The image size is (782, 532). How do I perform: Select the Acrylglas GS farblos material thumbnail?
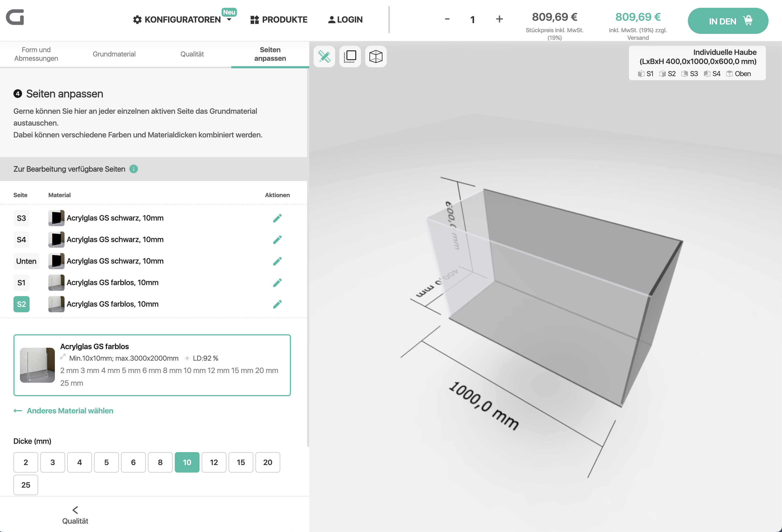37,365
